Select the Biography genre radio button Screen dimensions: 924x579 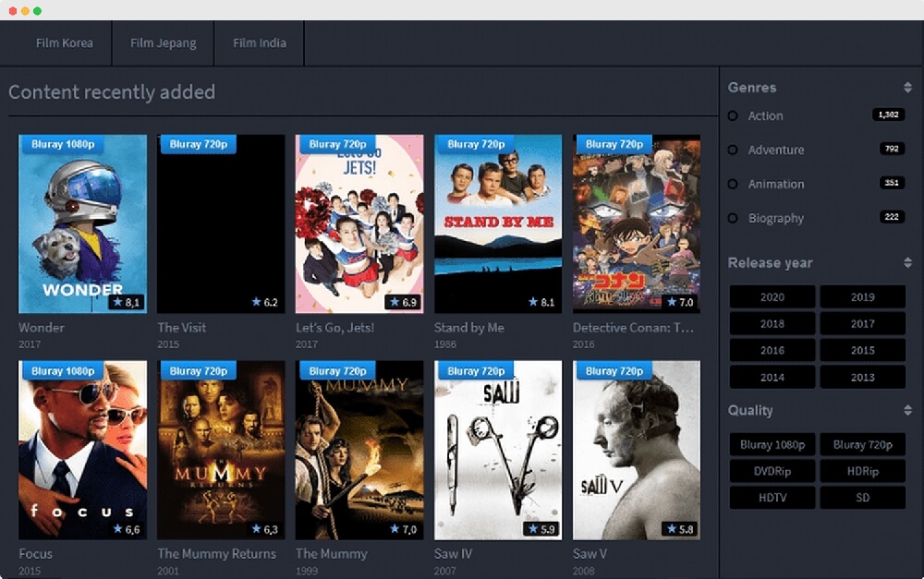[733, 219]
